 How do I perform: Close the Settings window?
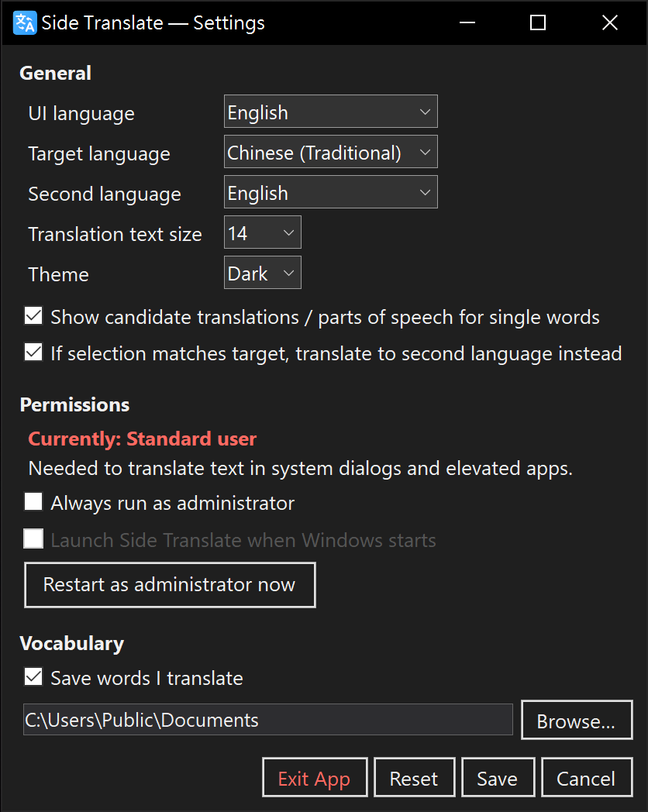pos(610,22)
